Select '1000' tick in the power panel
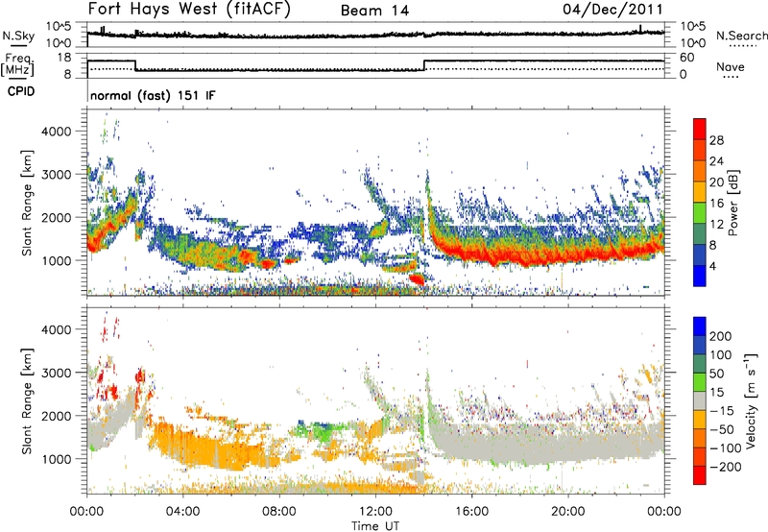 tap(56, 260)
